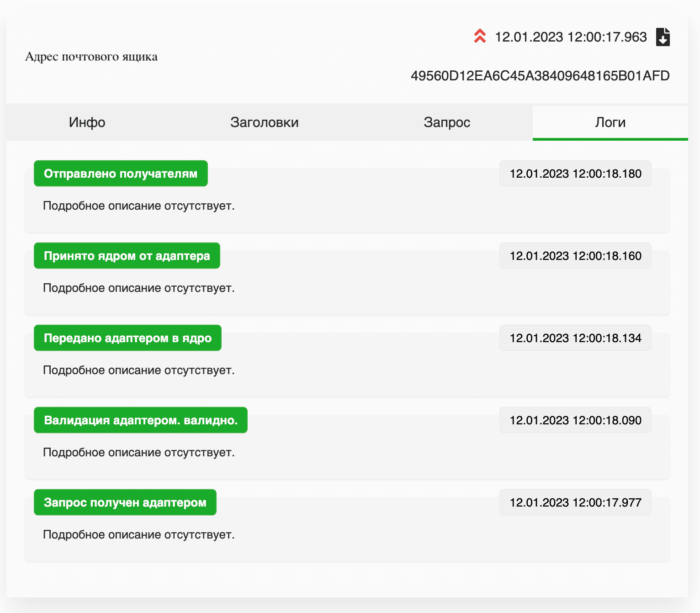Open the Инфо tab

(x=87, y=122)
